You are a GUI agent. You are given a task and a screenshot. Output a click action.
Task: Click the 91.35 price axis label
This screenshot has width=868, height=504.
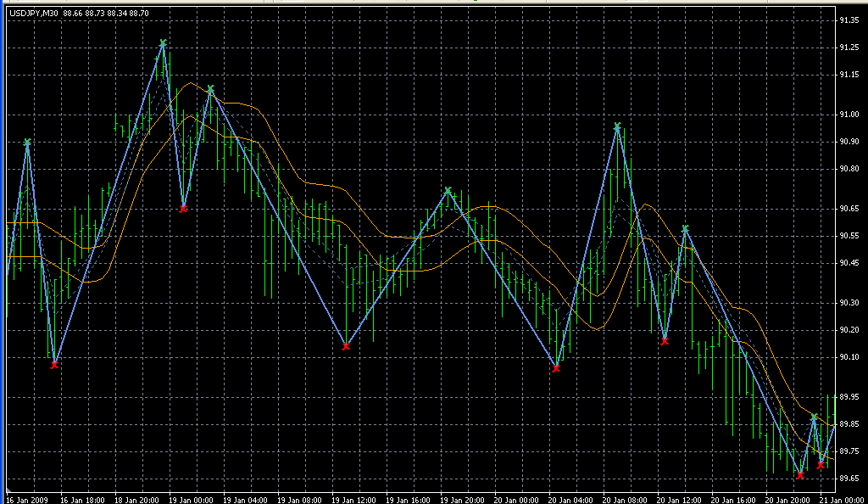pyautogui.click(x=850, y=20)
